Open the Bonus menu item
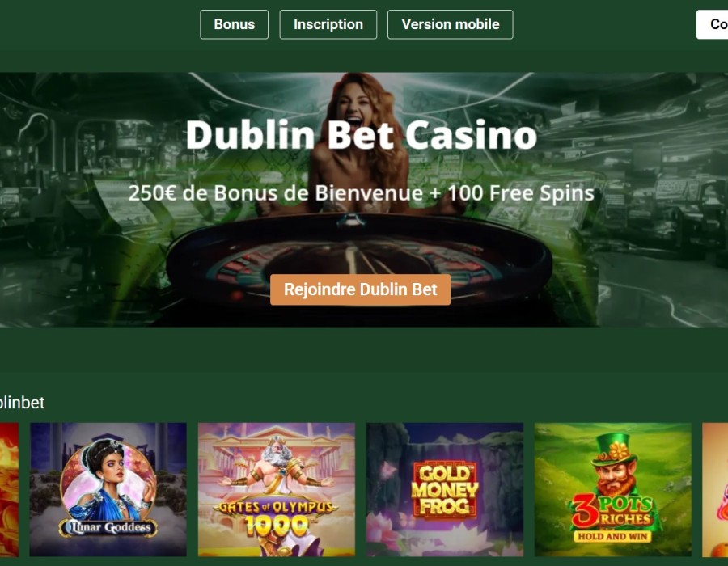 coord(234,24)
